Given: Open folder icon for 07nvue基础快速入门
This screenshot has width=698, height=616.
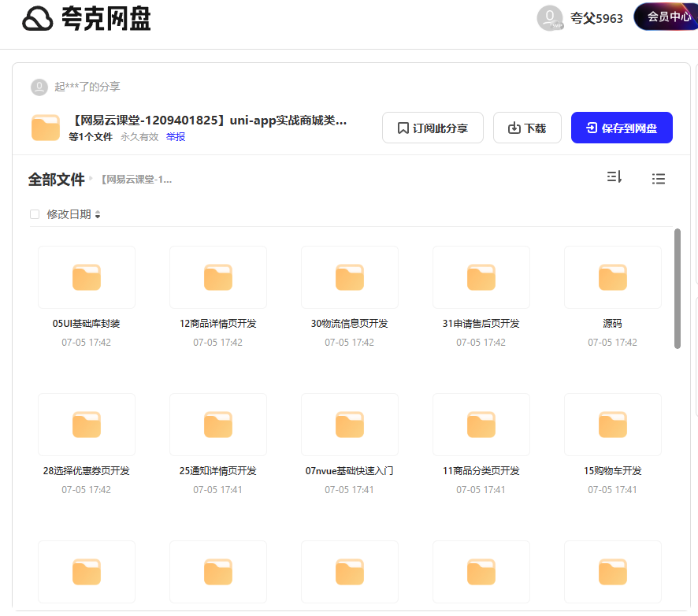Looking at the screenshot, I should coord(350,425).
